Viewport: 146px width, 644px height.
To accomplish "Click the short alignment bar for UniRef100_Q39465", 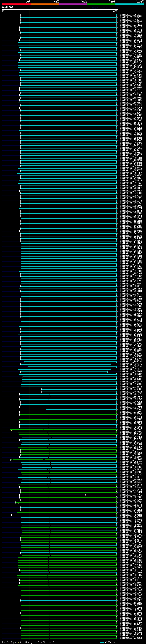I will (x=53, y=495).
